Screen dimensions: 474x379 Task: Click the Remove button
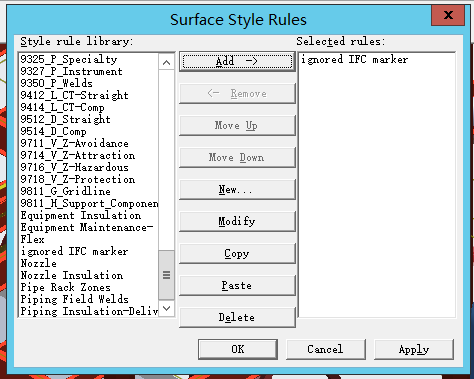coord(237,93)
